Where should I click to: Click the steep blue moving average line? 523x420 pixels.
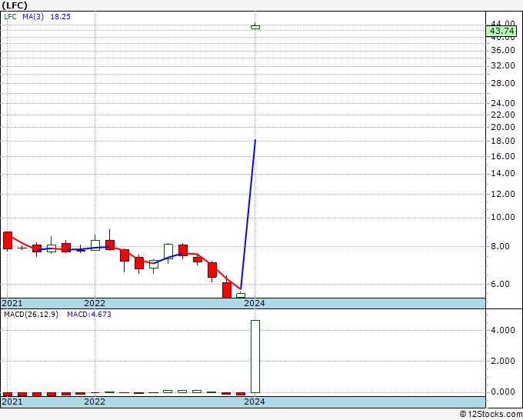[248, 214]
